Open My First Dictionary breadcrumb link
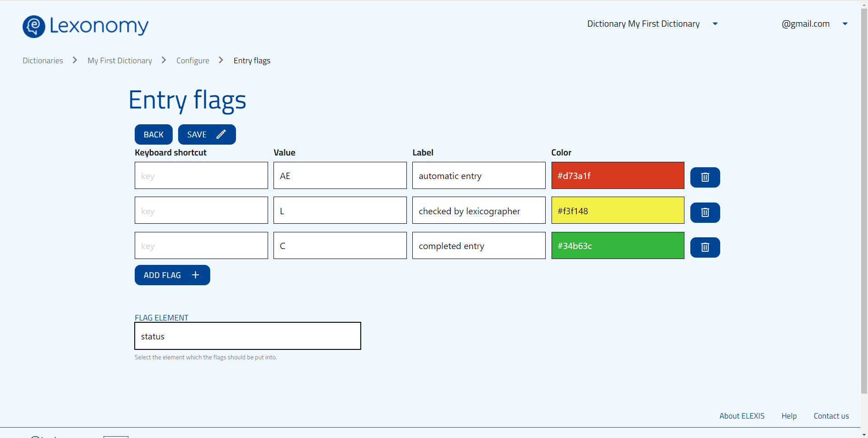The height and width of the screenshot is (438, 868). (119, 61)
